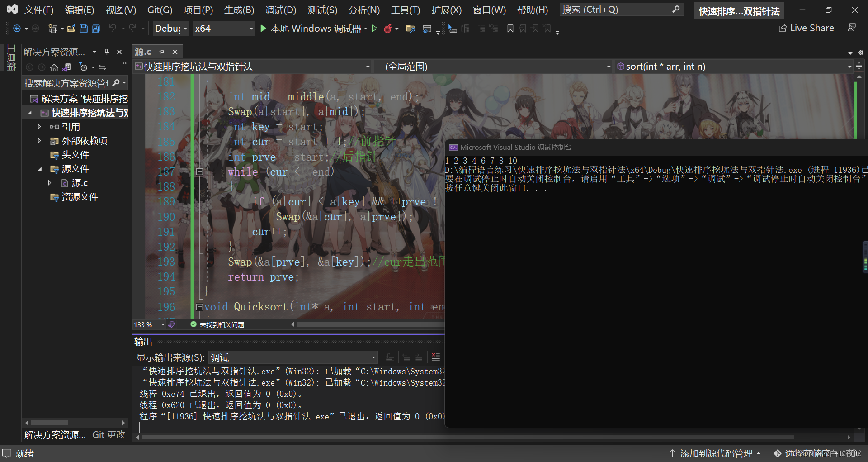The height and width of the screenshot is (462, 868).
Task: Save the current file with the save icon
Action: click(84, 29)
